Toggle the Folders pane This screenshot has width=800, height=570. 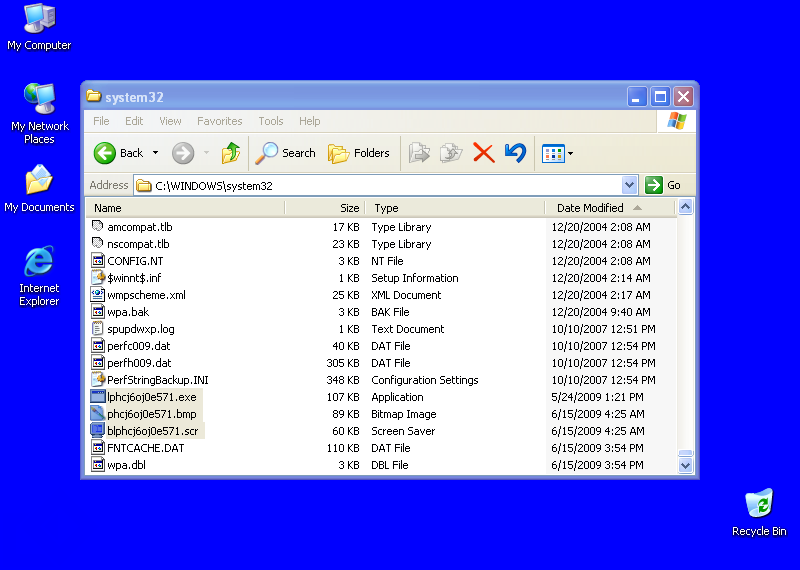coord(359,153)
